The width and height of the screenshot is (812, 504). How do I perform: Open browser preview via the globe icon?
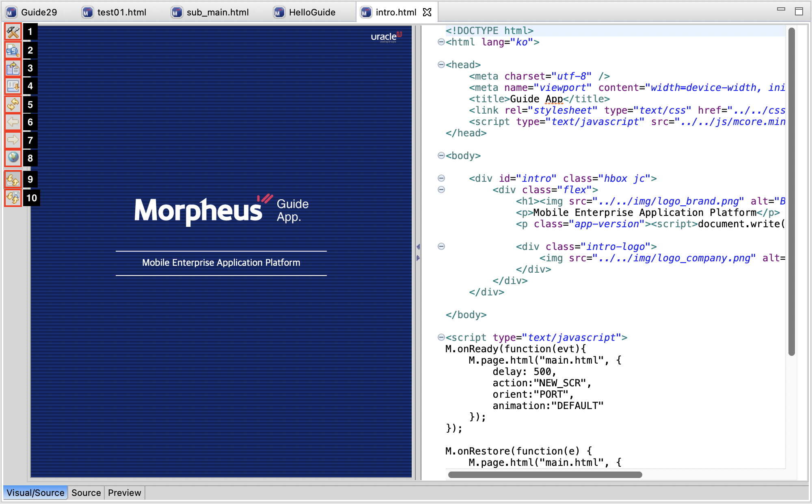tap(12, 158)
